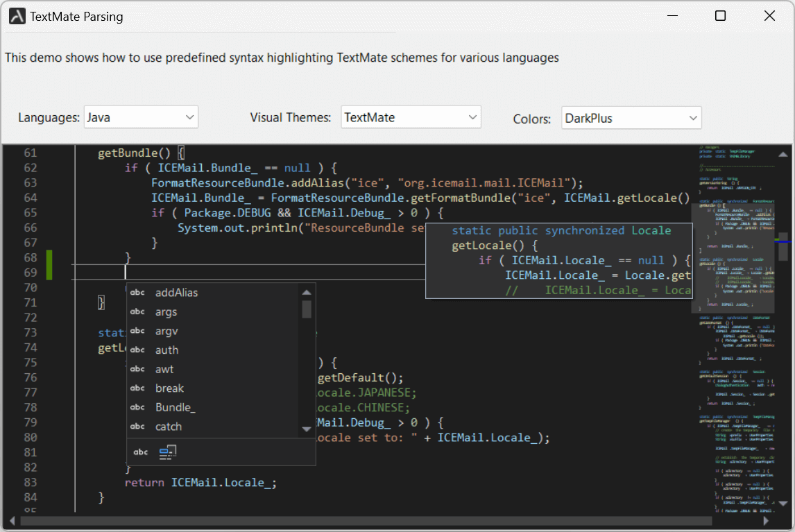Click line number 73 in the gutter

31,333
